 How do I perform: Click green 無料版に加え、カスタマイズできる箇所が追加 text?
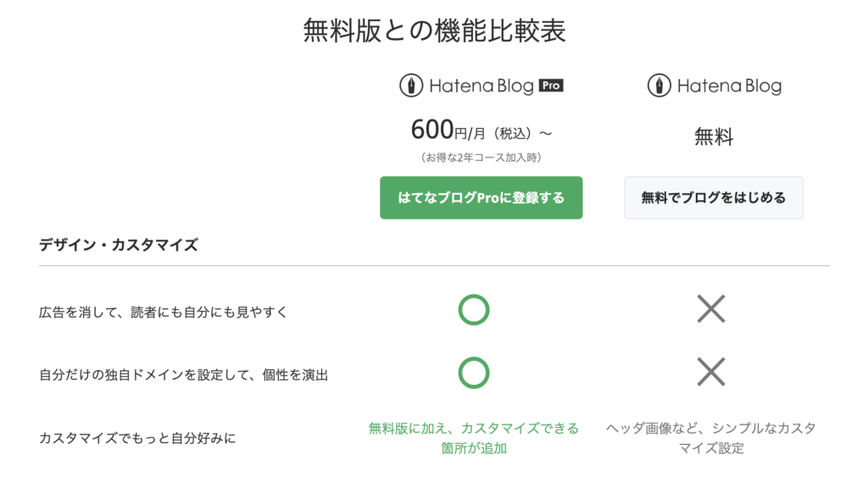point(474,438)
